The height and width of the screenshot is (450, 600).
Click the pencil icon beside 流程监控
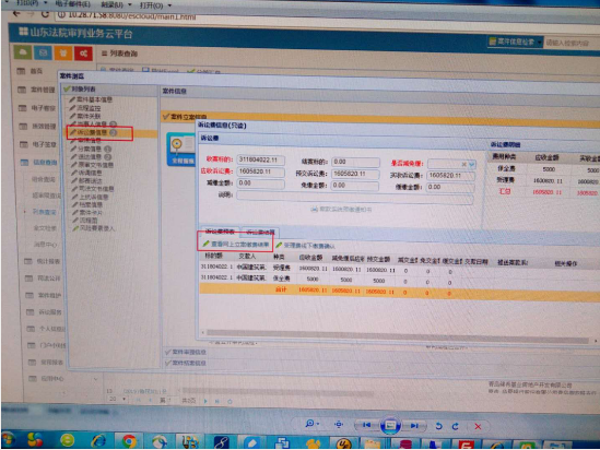[x=72, y=108]
